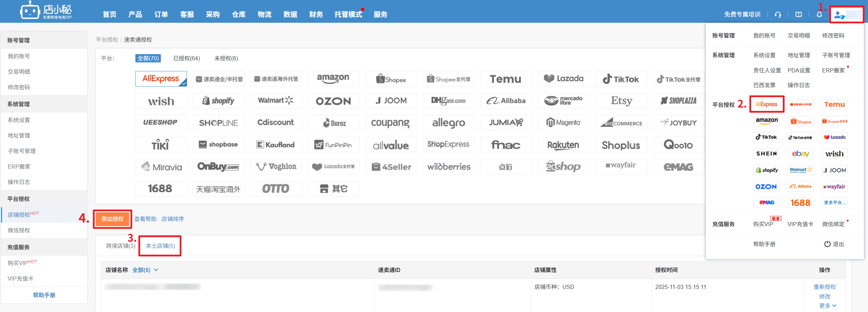
Task: Expand the 店铺名称 全部(5) dropdown
Action: click(x=145, y=270)
